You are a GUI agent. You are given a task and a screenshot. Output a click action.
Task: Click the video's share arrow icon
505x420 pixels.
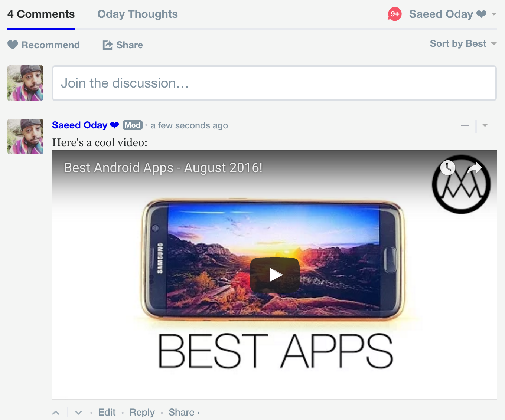click(475, 168)
